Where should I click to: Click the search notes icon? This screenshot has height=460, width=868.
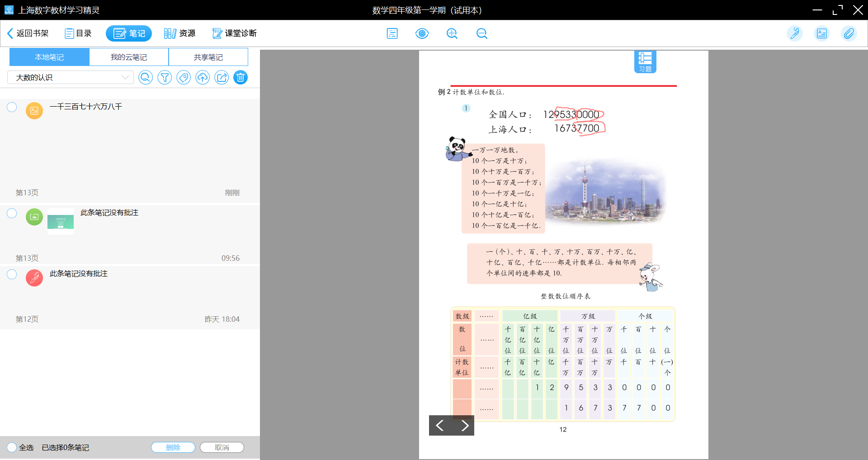pyautogui.click(x=145, y=78)
